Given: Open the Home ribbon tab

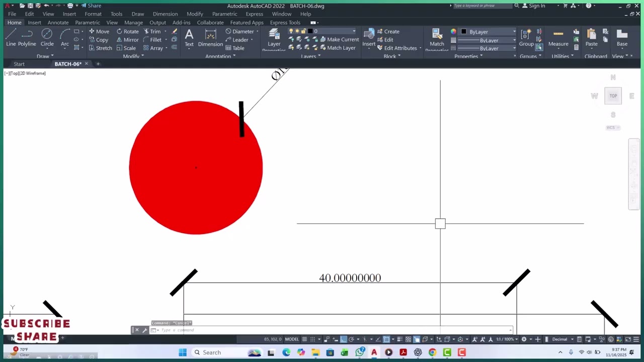Looking at the screenshot, I should (14, 23).
